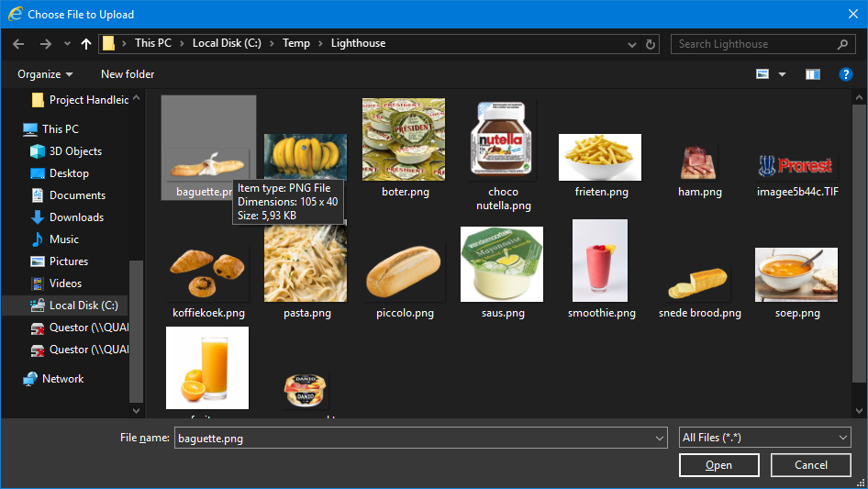Close the Choose File to Upload dialog
The height and width of the screenshot is (489, 868).
(x=853, y=15)
